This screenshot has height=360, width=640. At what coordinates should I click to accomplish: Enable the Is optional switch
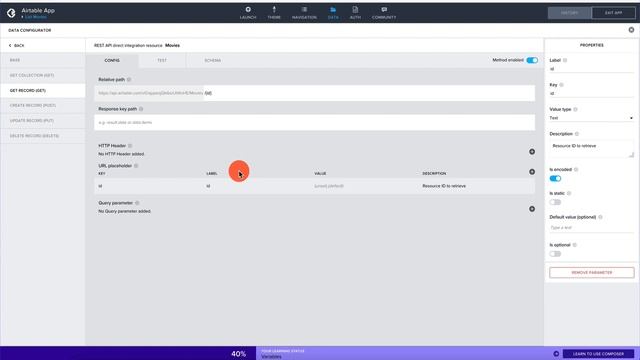[x=555, y=254]
